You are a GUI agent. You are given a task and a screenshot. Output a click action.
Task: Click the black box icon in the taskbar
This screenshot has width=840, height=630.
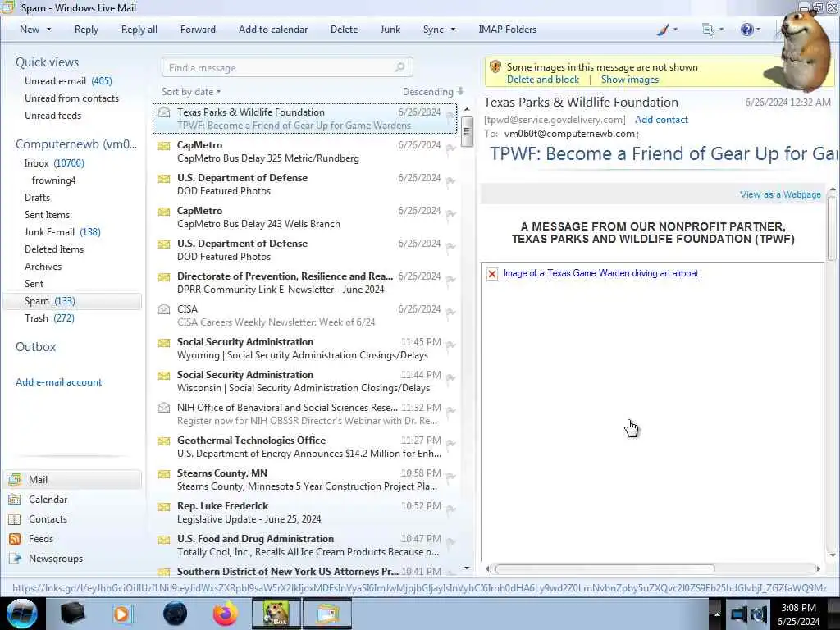[72, 614]
